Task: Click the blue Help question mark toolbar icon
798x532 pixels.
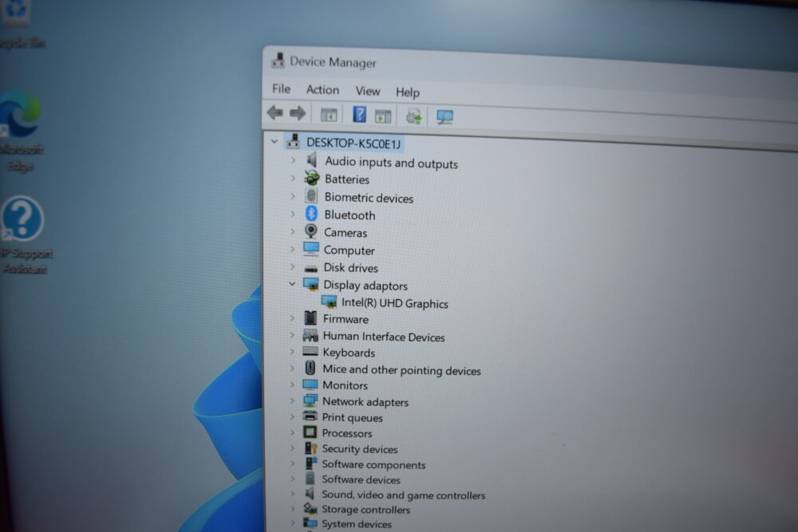Action: click(359, 114)
